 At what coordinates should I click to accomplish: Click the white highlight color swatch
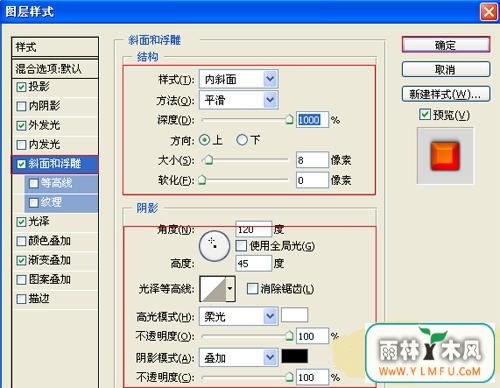294,315
